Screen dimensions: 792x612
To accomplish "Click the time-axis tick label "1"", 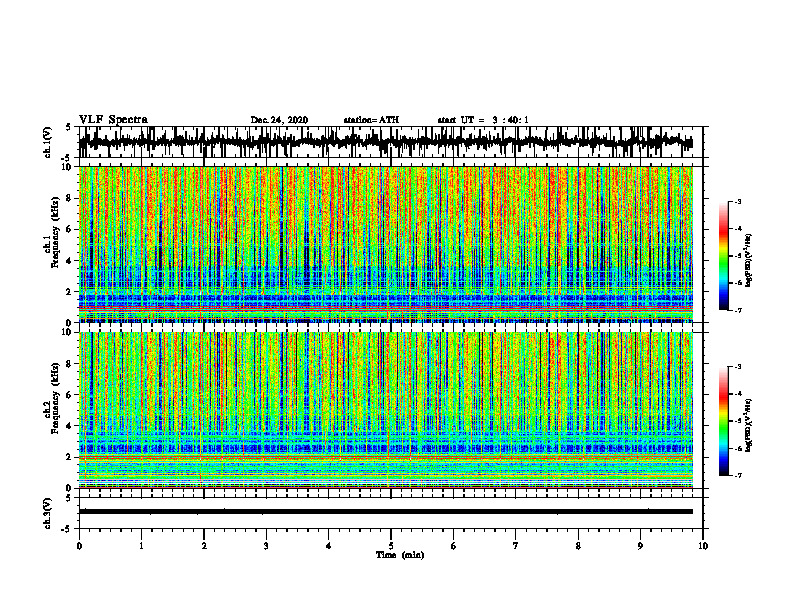I will tap(141, 546).
